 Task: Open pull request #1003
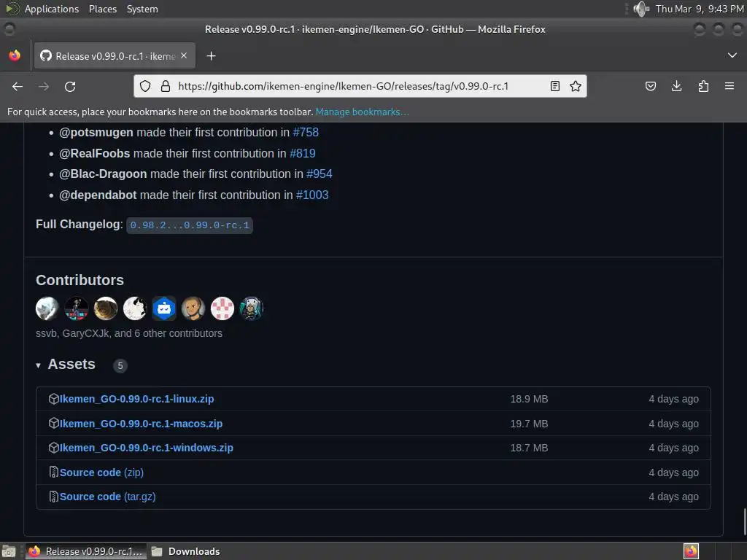(312, 195)
